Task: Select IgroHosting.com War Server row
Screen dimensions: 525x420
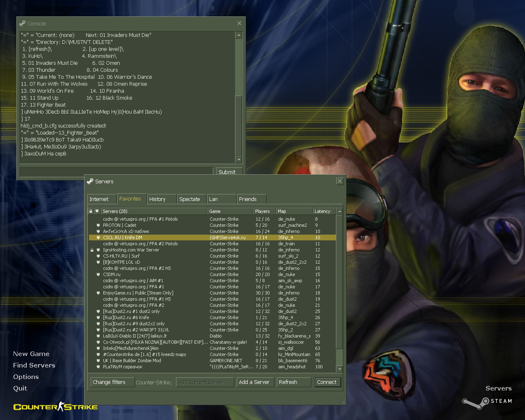Action: tap(212, 250)
